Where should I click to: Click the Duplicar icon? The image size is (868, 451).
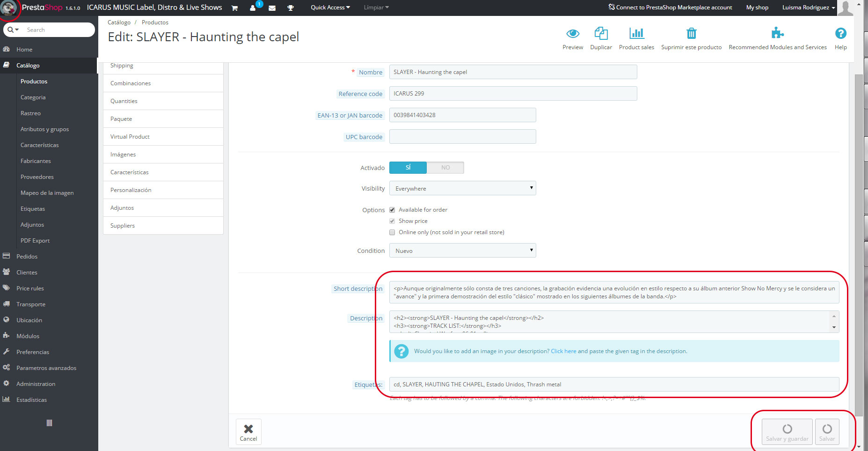tap(601, 33)
